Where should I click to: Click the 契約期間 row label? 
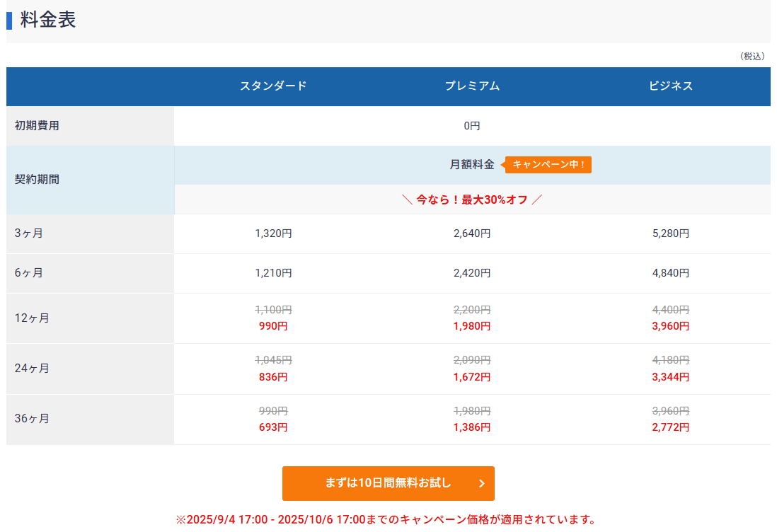click(x=37, y=180)
